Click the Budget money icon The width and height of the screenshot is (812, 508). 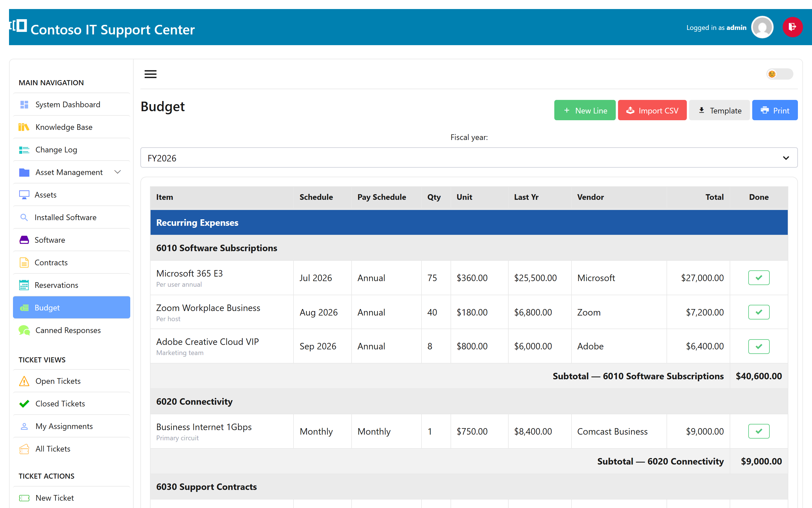click(24, 308)
